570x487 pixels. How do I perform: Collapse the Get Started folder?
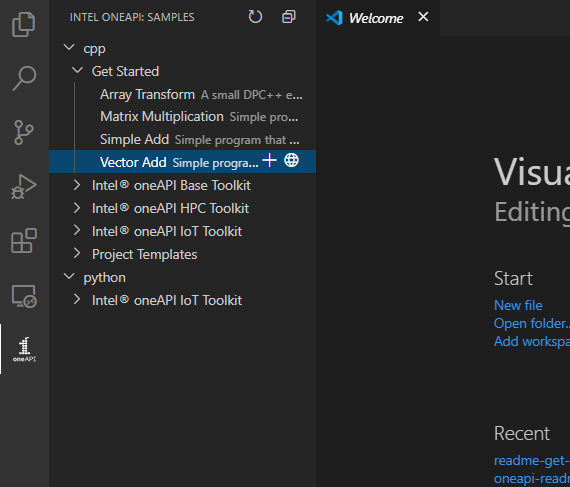[77, 71]
